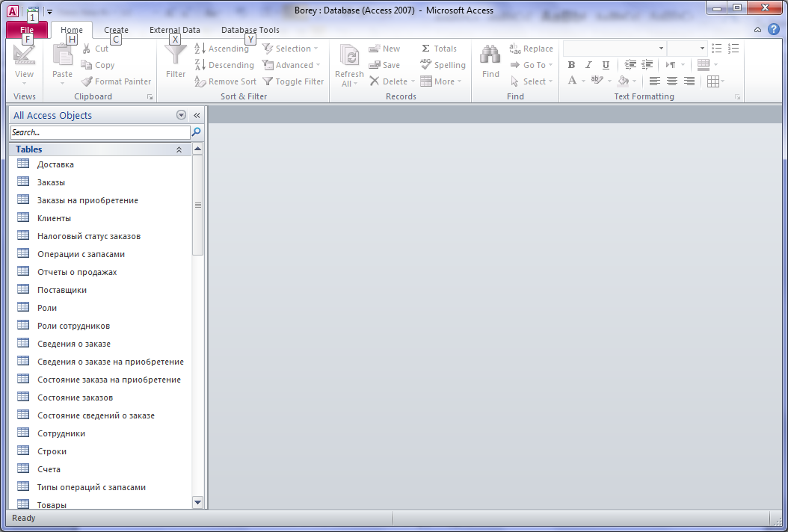Click the Replace icon
The width and height of the screenshot is (788, 532).
514,49
